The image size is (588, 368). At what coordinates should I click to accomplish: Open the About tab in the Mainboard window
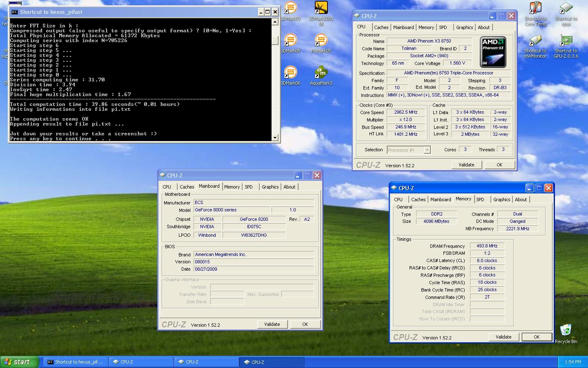pos(289,187)
